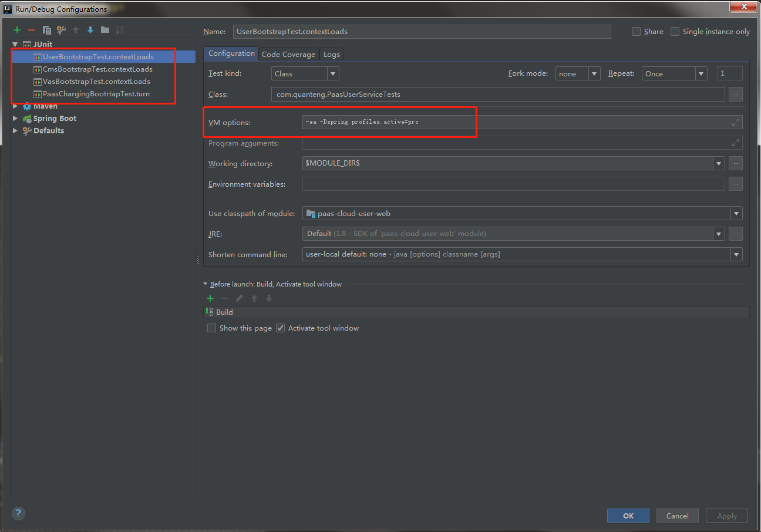761x532 pixels.
Task: Click the Name input field
Action: tap(422, 32)
